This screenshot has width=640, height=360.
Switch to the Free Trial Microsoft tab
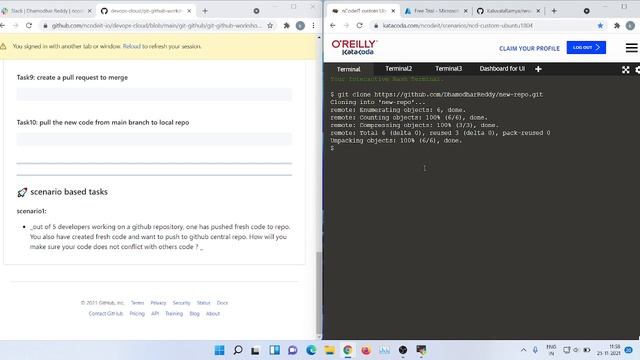pyautogui.click(x=436, y=11)
